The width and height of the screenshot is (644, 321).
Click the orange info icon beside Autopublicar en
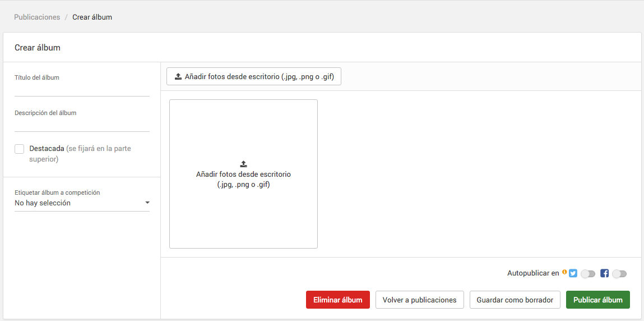click(564, 272)
